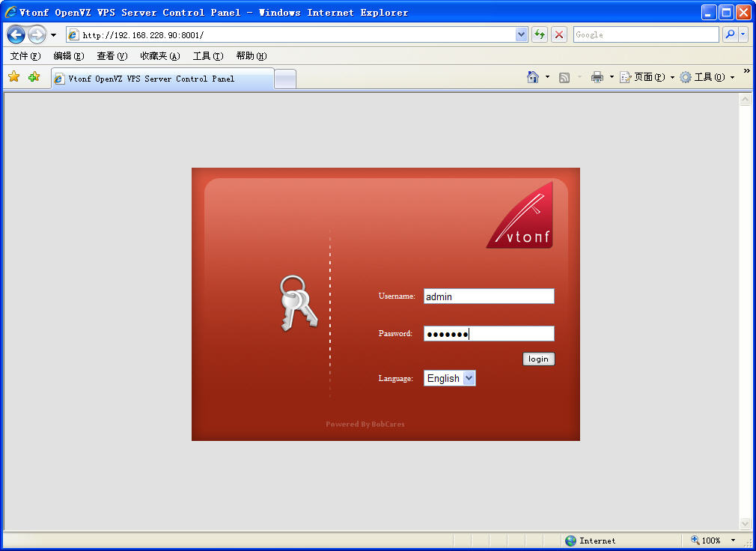The image size is (756, 551).
Task: Expand the zoom level dropdown arrow
Action: click(x=733, y=541)
